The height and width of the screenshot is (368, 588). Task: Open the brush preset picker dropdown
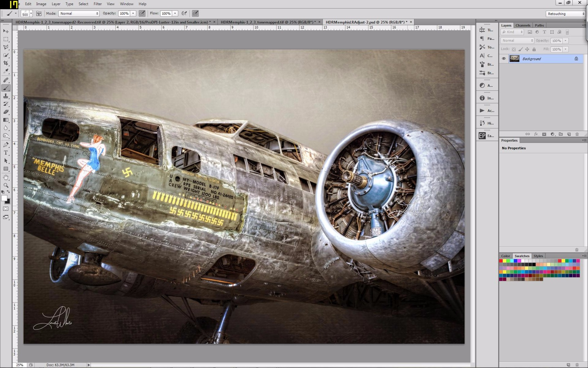(31, 14)
